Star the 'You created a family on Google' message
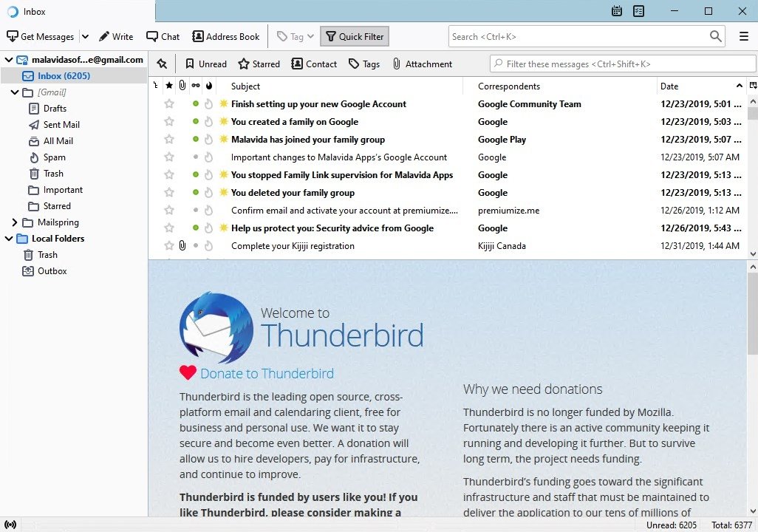 (x=168, y=121)
